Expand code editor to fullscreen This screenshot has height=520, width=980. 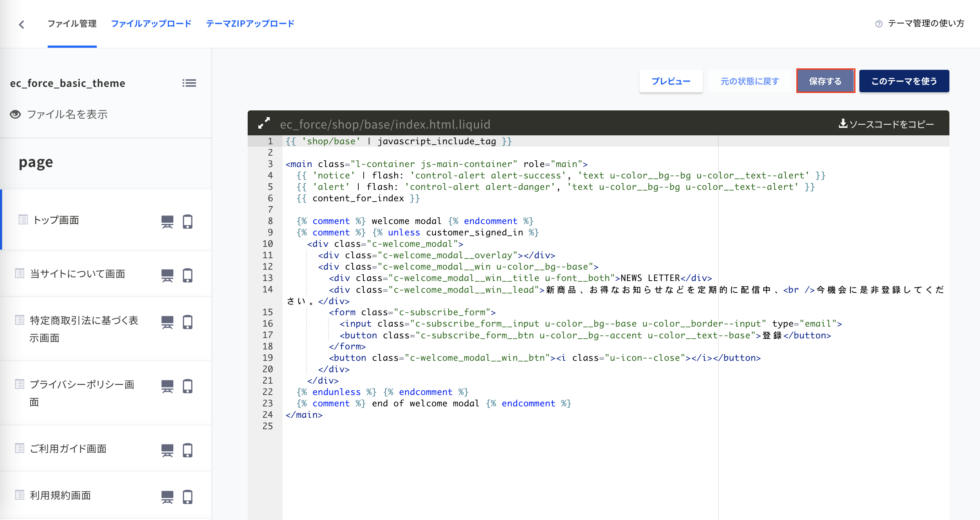pos(264,123)
